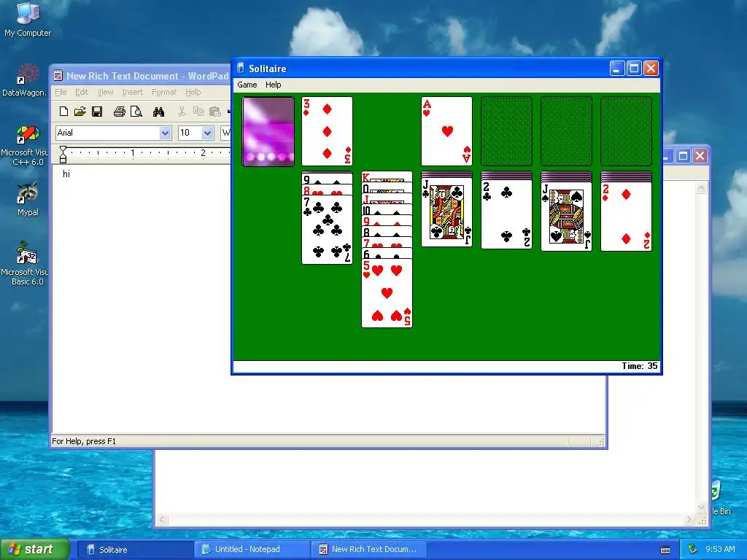Select the 2 of diamonds tableau card
The height and width of the screenshot is (560, 747).
626,216
